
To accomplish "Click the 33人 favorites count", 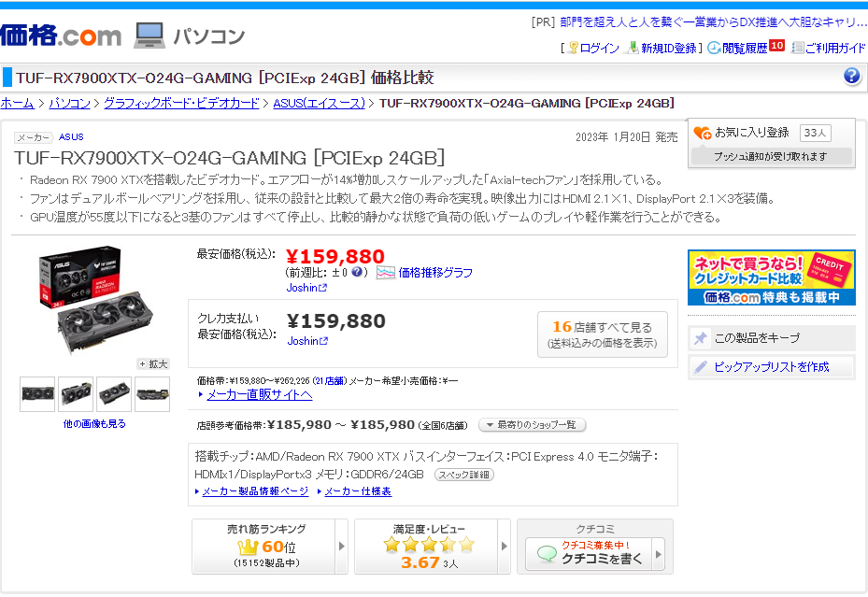I will (815, 133).
